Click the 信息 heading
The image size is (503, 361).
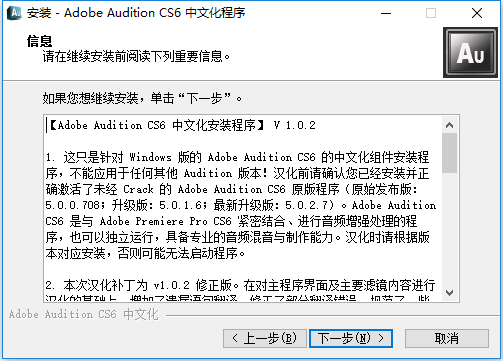click(x=39, y=41)
